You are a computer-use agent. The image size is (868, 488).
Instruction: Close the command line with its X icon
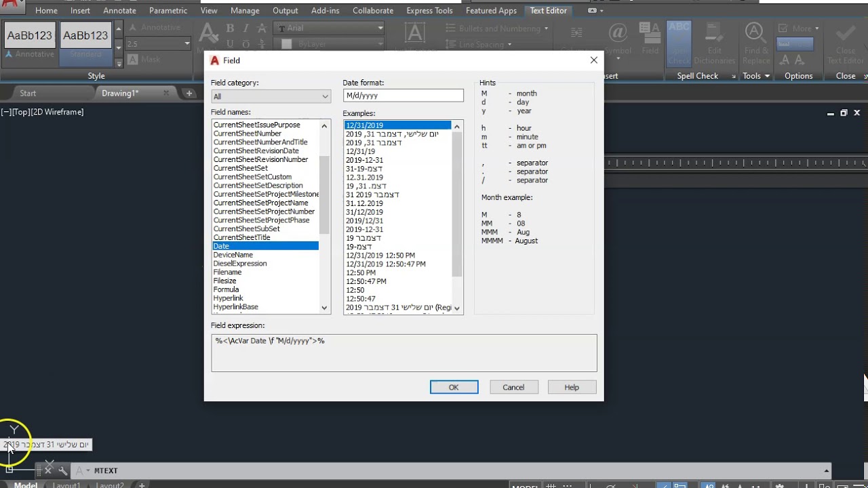(x=48, y=470)
